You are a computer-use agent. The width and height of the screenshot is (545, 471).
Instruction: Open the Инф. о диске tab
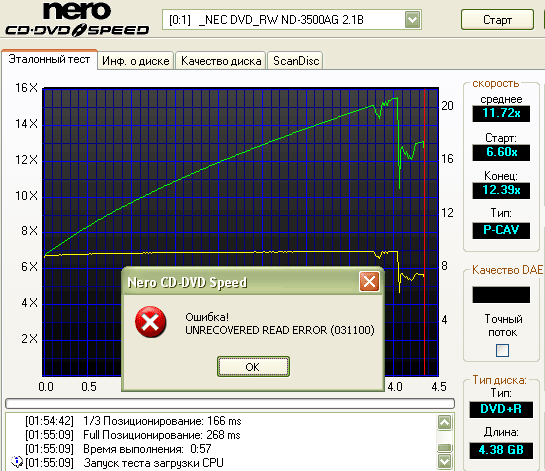pyautogui.click(x=136, y=61)
